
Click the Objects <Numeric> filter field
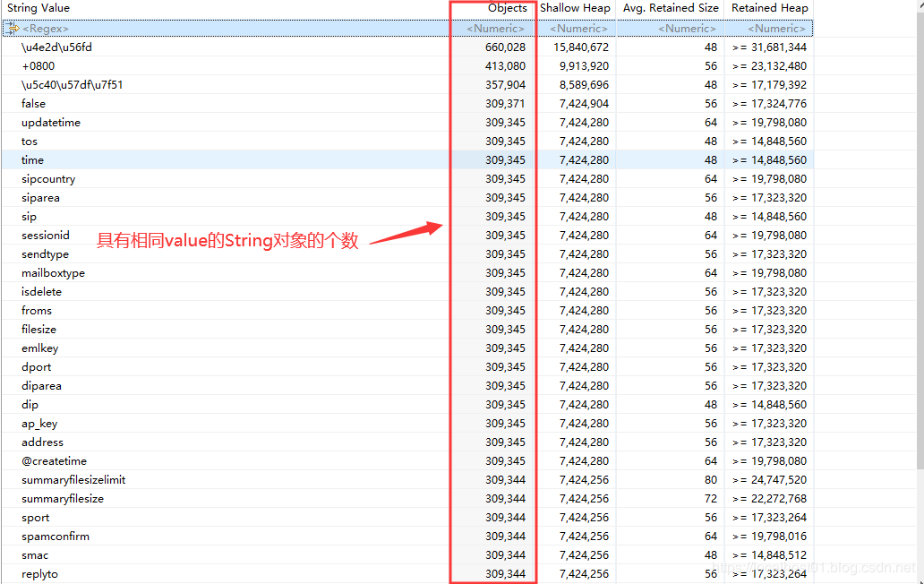495,29
